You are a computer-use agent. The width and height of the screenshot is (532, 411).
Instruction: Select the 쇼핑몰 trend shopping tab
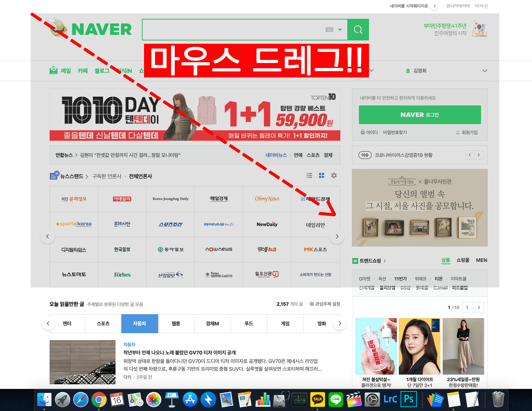pos(463,260)
